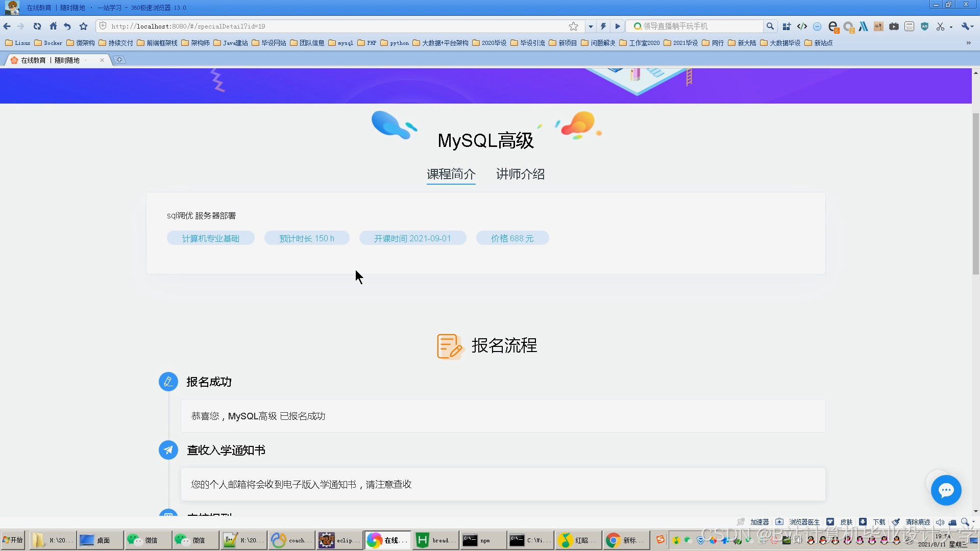This screenshot has height=551, width=980.
Task: Click the shield extension icon
Action: [924, 26]
